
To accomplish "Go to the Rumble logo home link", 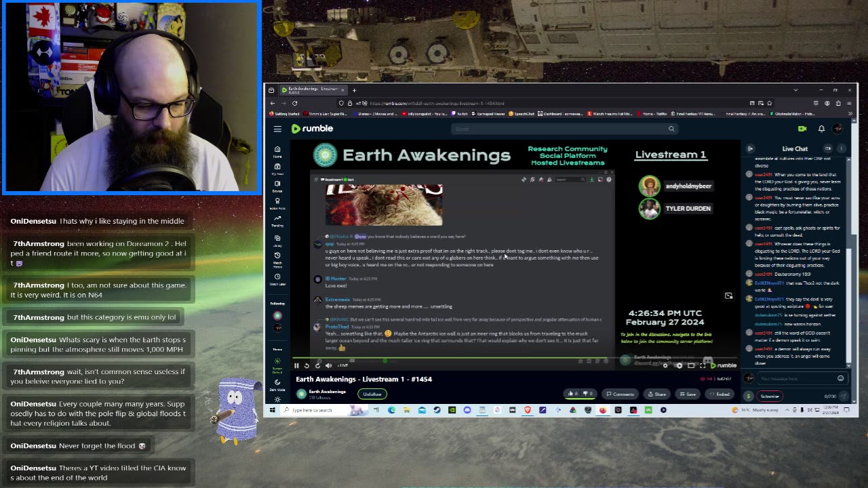I will click(313, 128).
